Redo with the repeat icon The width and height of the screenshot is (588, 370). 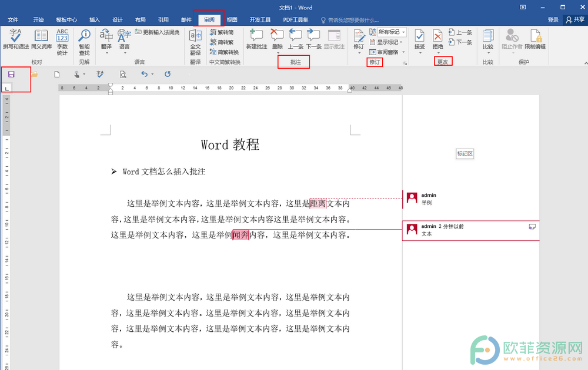168,74
